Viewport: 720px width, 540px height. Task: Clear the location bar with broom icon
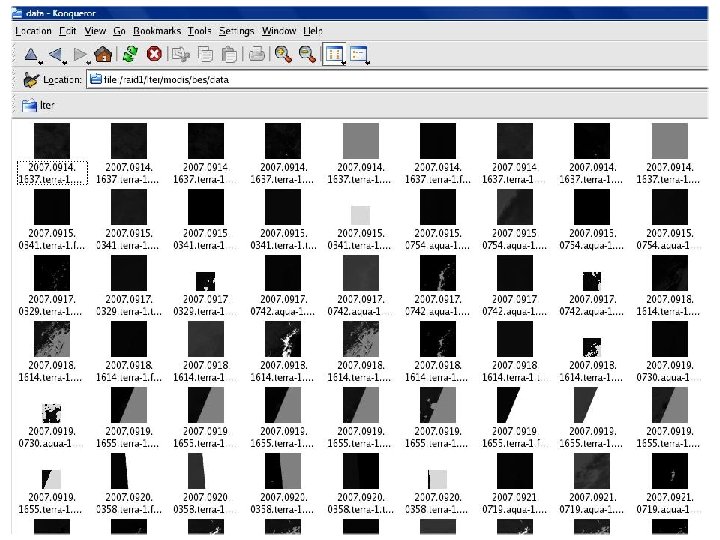pos(31,80)
